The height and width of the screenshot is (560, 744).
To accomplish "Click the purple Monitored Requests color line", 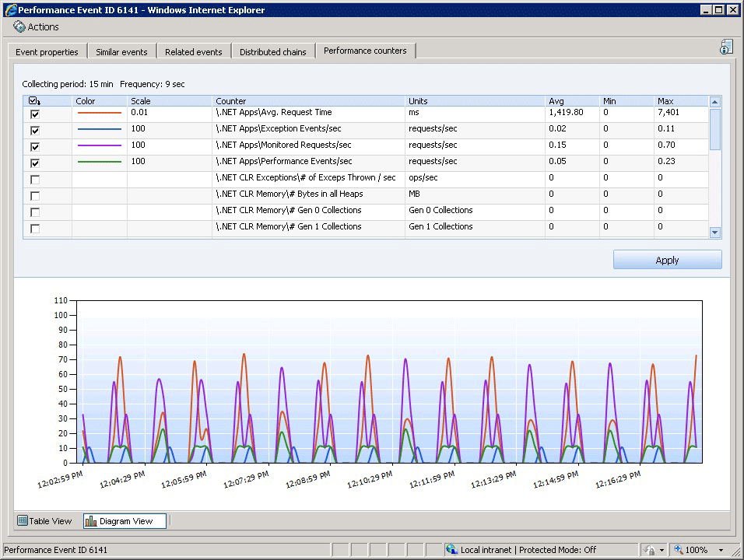I will (100, 145).
